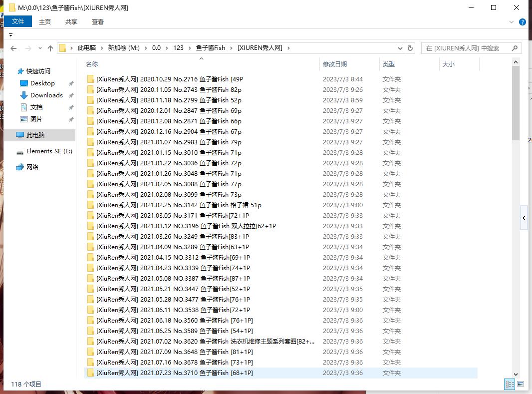532x394 pixels.
Task: Select folder icon of NO.3196 双人拉拉 folder
Action: (x=90, y=226)
